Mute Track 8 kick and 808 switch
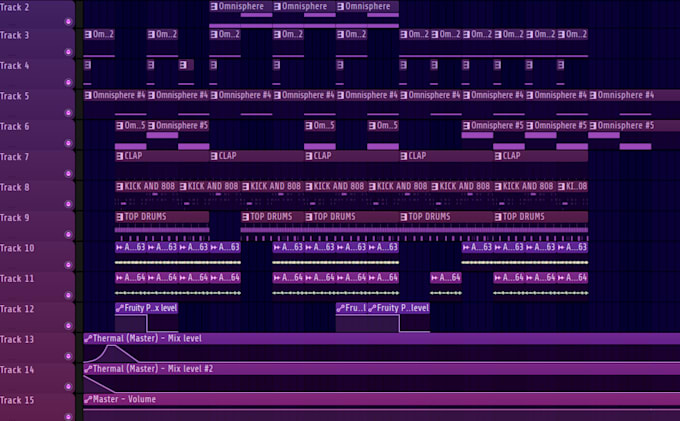Viewport: 680px width, 421px height. [x=68, y=204]
